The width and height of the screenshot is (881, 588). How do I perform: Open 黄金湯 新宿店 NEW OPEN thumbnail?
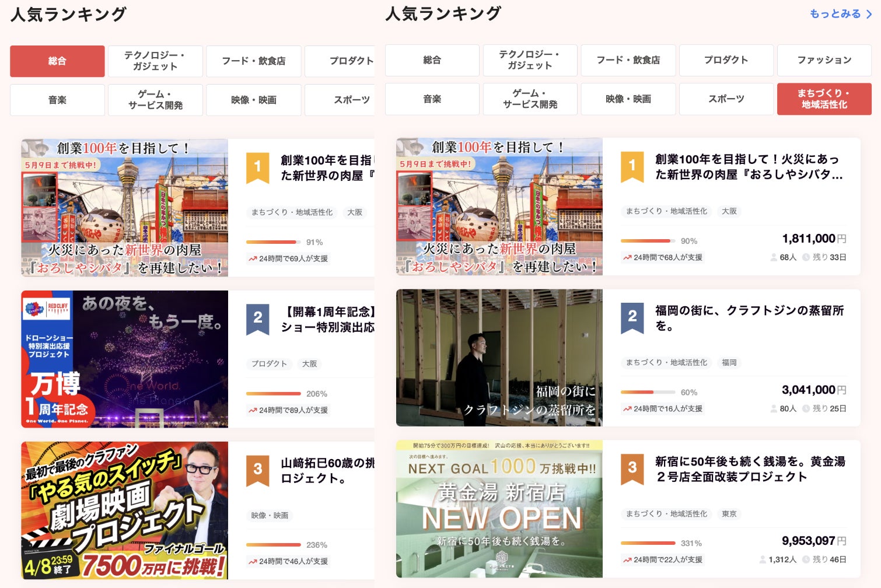(499, 509)
